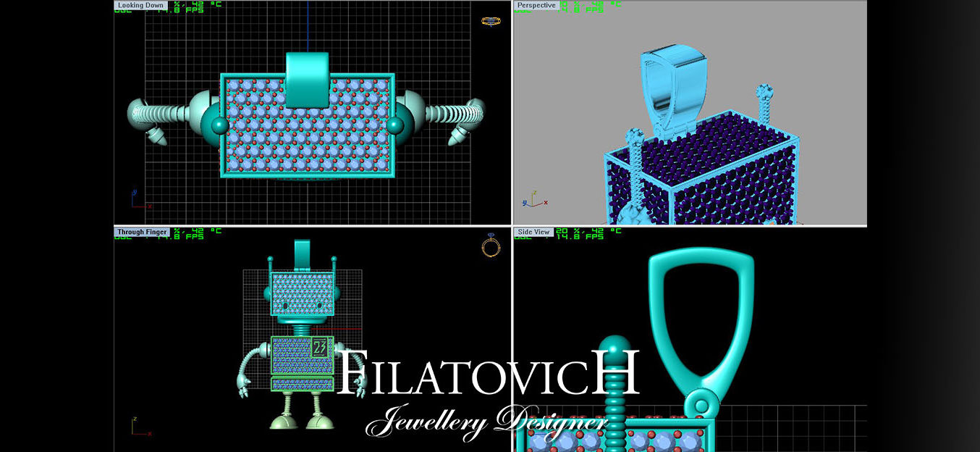
Task: Select the robot head in Through Finger view
Action: click(302, 293)
